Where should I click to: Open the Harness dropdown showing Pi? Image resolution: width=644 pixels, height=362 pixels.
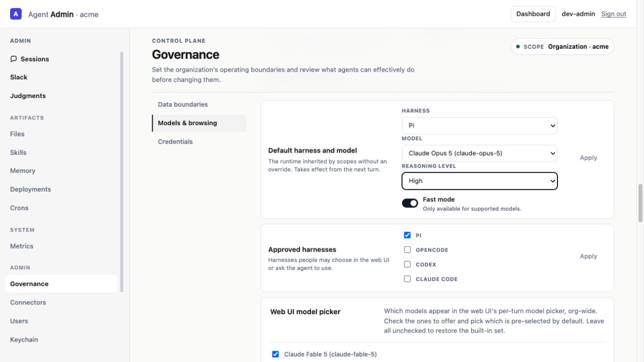pos(480,126)
